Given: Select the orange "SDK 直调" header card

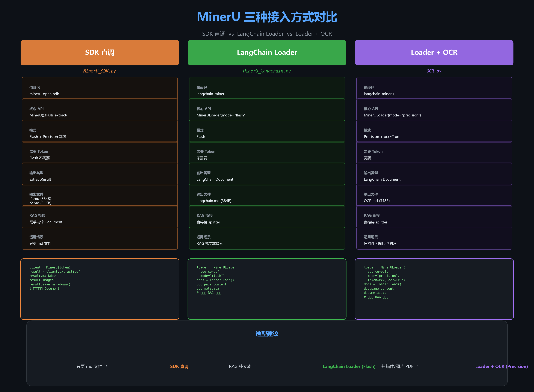Looking at the screenshot, I should [x=100, y=53].
